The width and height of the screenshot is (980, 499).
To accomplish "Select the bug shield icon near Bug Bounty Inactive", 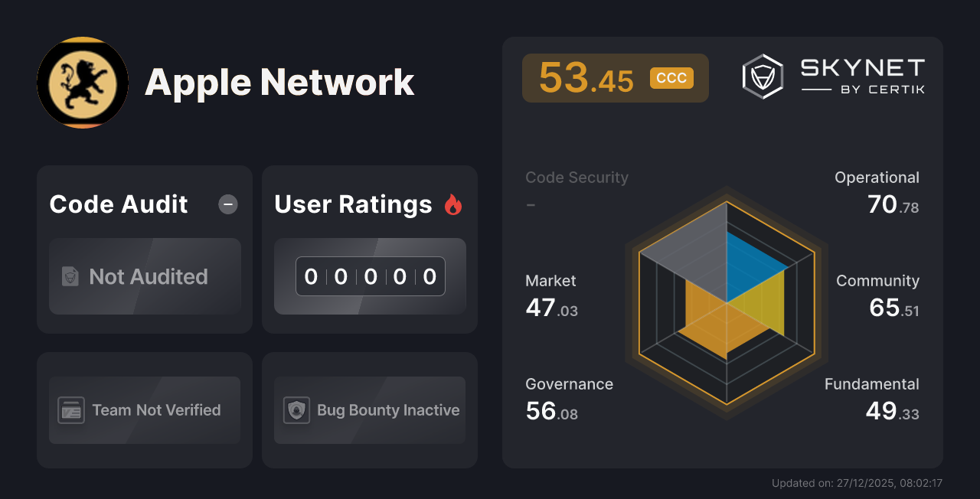I will [x=297, y=410].
